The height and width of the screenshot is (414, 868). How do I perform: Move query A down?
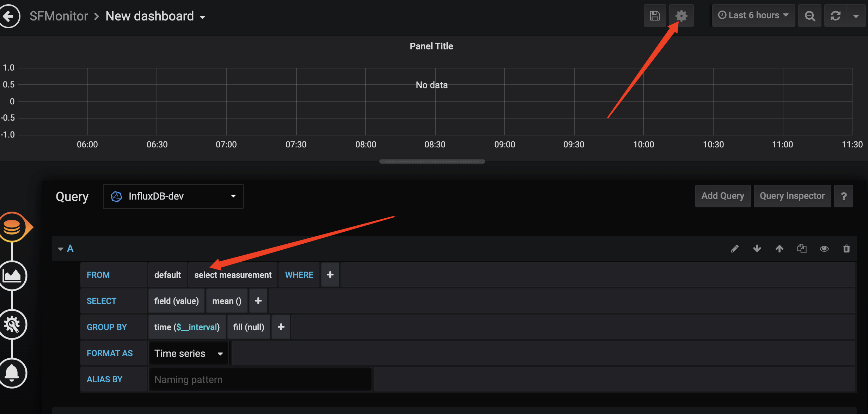757,249
